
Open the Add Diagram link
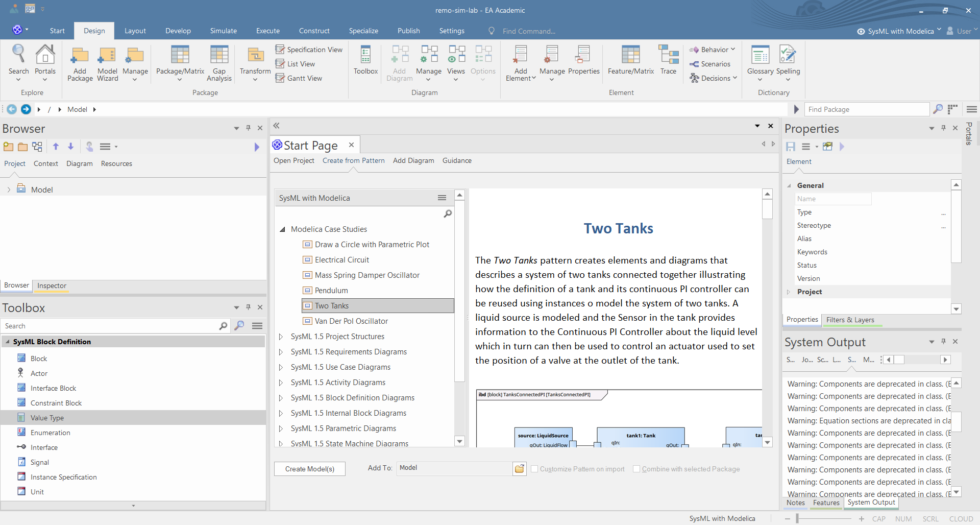click(x=413, y=160)
